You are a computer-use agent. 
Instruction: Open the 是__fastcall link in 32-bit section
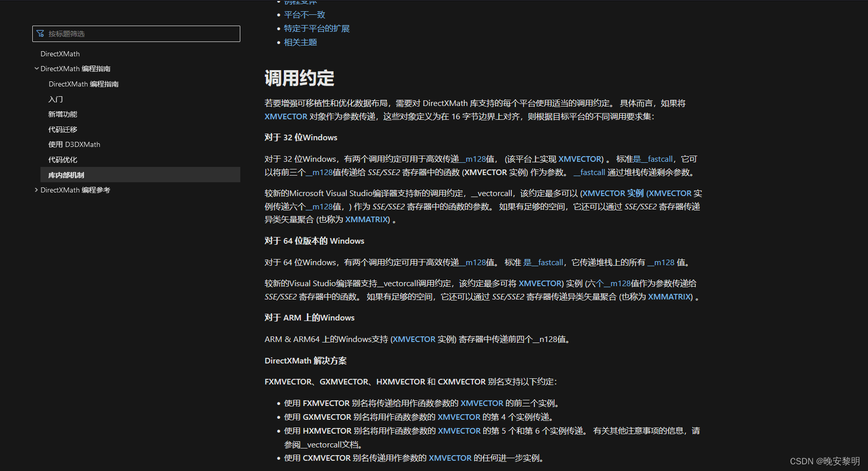pyautogui.click(x=653, y=159)
